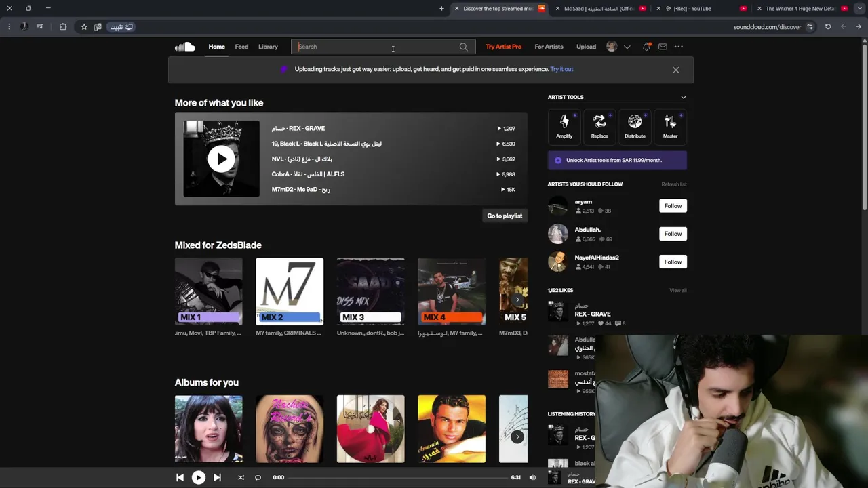868x488 pixels.
Task: Open a new browser tab with plus
Action: coord(441,9)
